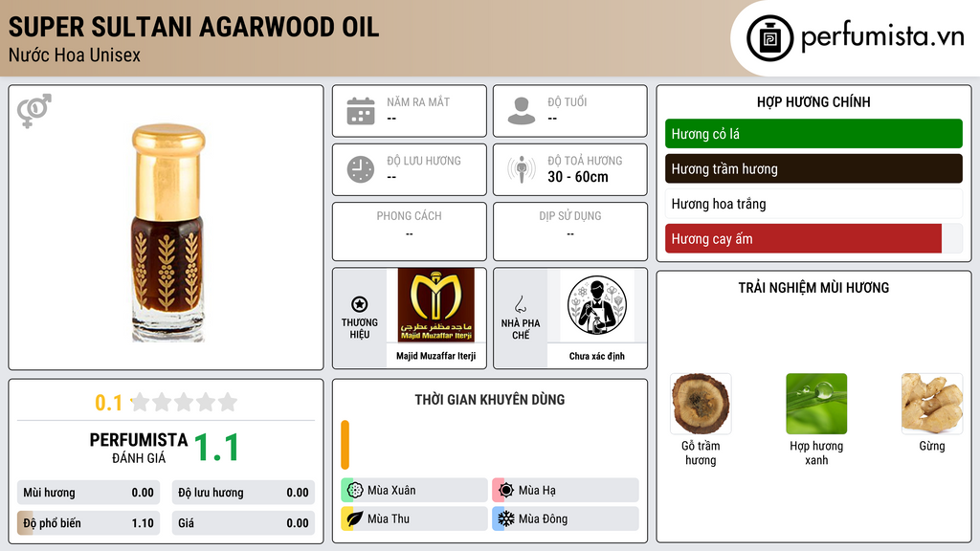
Task: Click the perfumista.vn site name text
Action: click(x=882, y=37)
